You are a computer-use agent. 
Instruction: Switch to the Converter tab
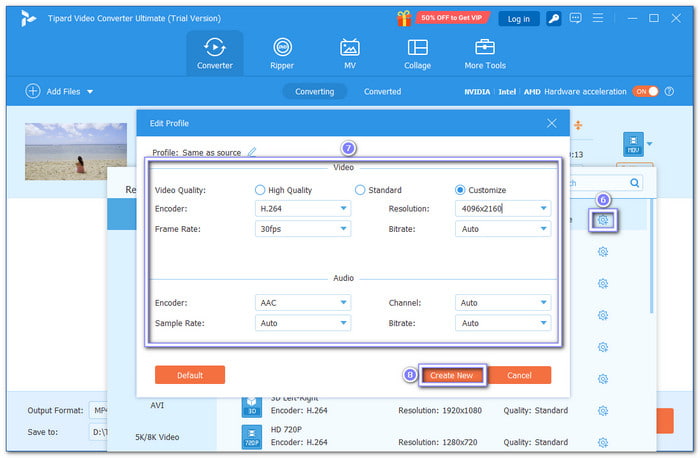click(x=215, y=53)
